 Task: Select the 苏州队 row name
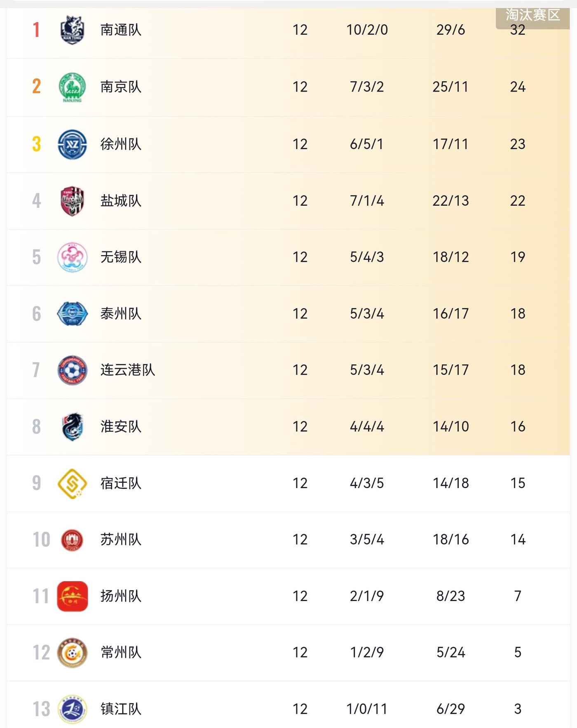(x=121, y=540)
